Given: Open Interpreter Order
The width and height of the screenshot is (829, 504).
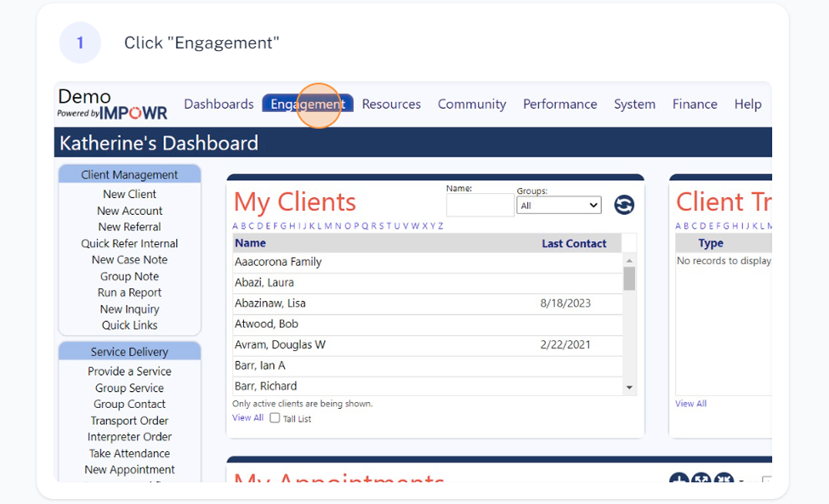Looking at the screenshot, I should point(129,437).
